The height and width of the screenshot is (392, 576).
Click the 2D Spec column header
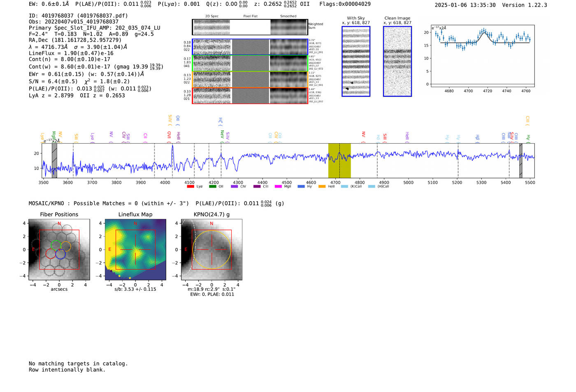pyautogui.click(x=212, y=16)
